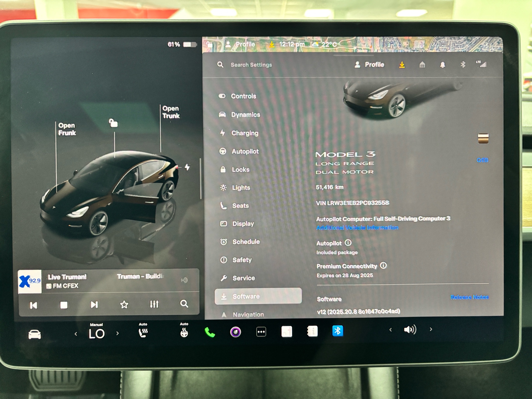Skip to previous station
The width and height of the screenshot is (532, 399).
(34, 305)
